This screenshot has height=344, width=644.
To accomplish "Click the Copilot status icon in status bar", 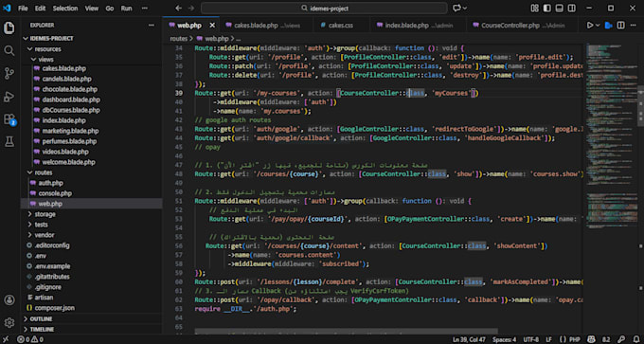I will pyautogui.click(x=591, y=339).
